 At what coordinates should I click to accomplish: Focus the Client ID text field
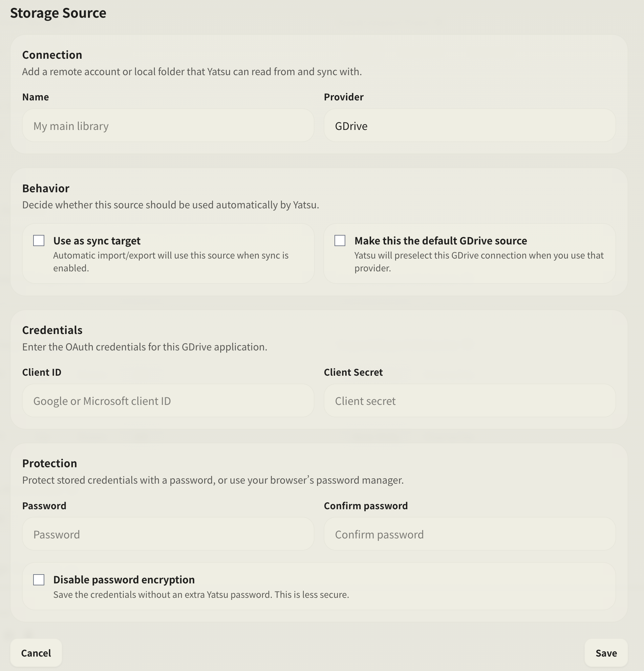[x=168, y=401]
